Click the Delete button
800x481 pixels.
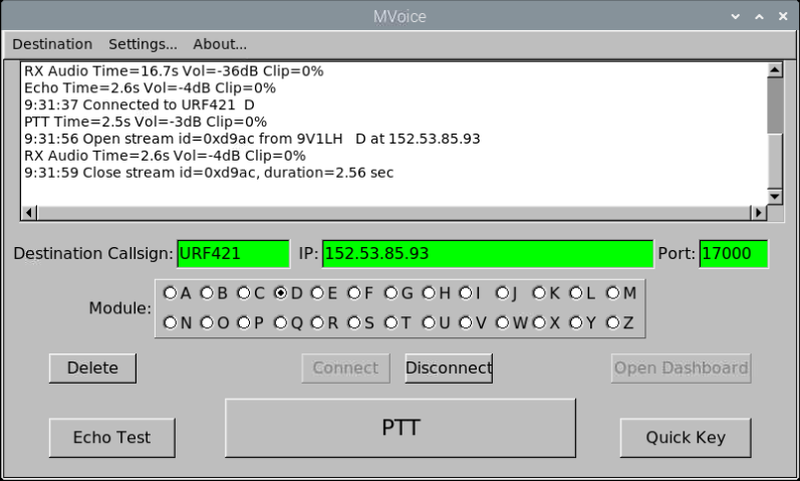93,368
